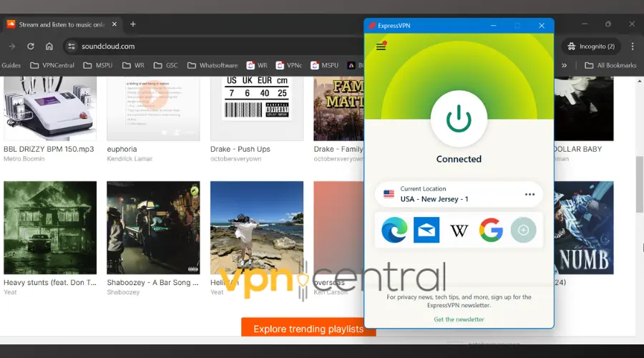Go to browser home page
This screenshot has width=644, height=358.
(x=49, y=47)
